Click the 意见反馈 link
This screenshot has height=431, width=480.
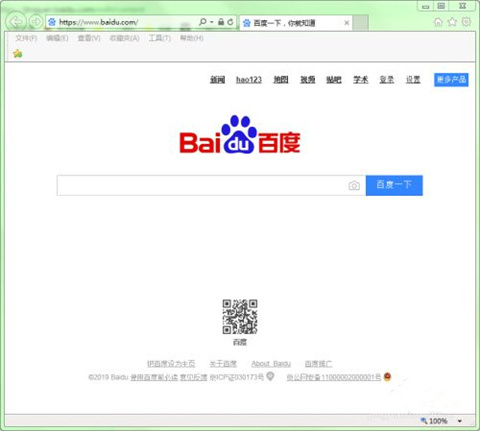click(x=194, y=377)
